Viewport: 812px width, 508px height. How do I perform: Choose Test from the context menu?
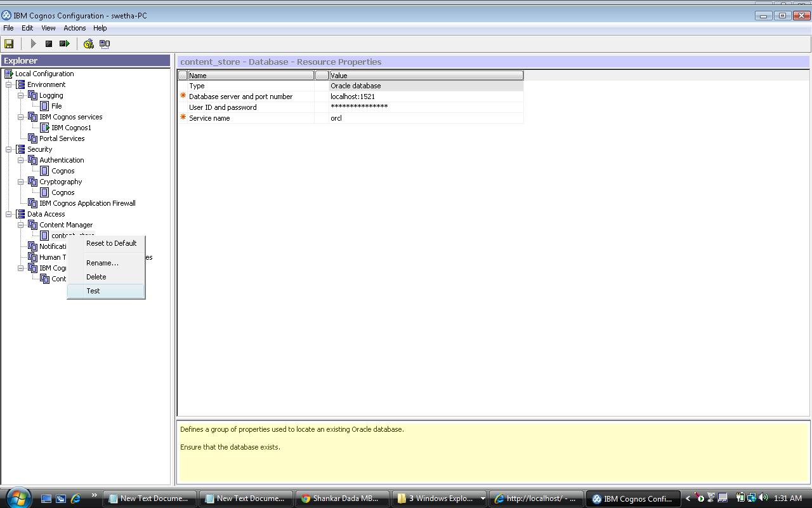(x=106, y=291)
